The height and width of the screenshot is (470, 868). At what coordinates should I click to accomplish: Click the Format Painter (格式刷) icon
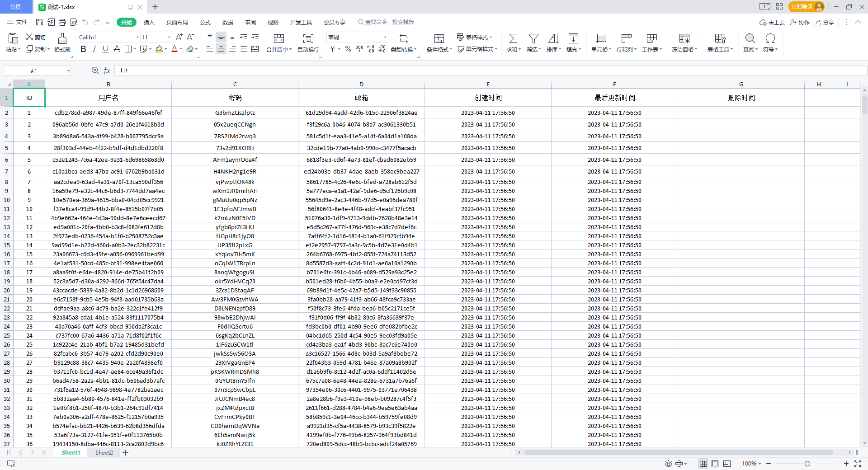click(x=62, y=38)
